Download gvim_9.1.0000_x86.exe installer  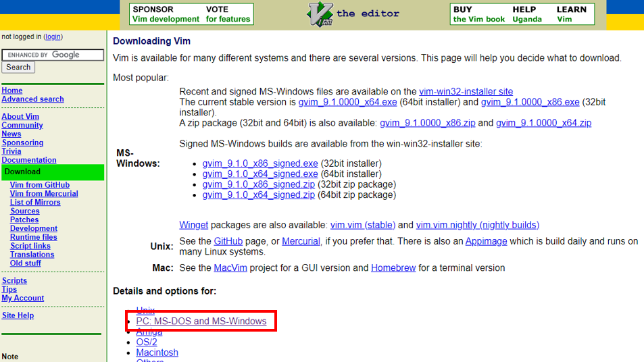[x=530, y=102]
